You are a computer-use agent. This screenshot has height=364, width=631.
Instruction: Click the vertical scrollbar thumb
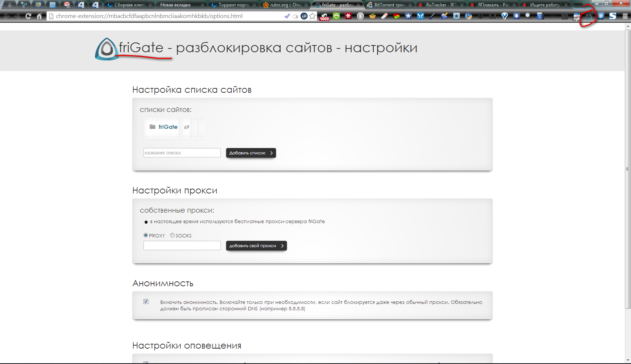click(628, 169)
